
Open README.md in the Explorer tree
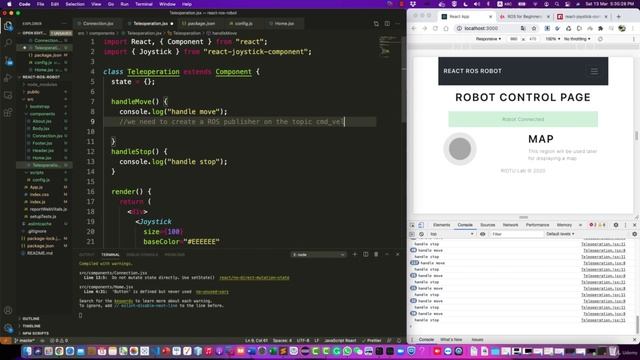click(40, 253)
